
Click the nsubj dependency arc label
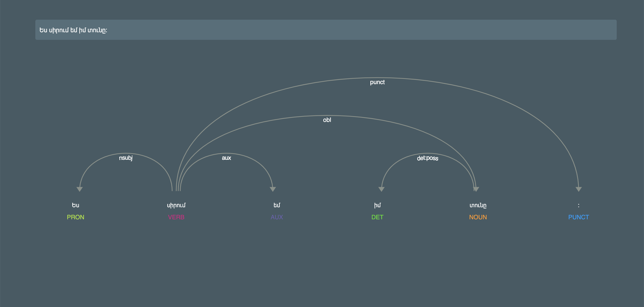(126, 158)
